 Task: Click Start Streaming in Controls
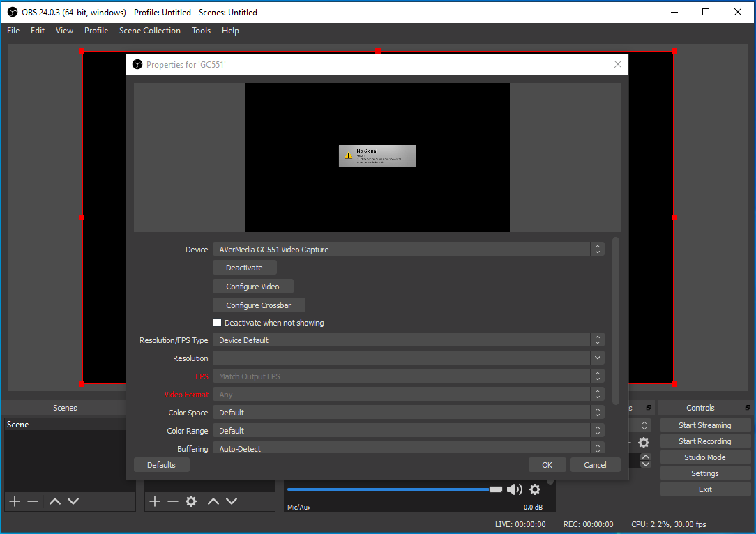pyautogui.click(x=705, y=425)
